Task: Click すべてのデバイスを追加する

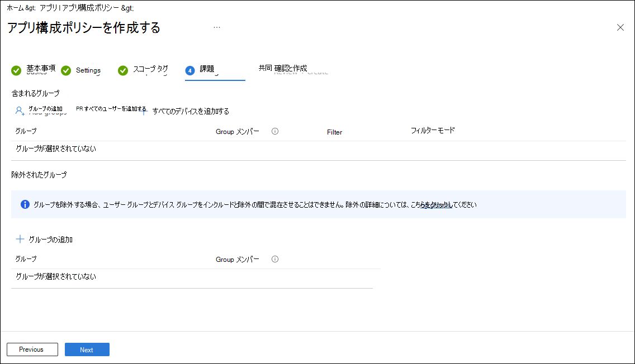Action: pos(191,111)
